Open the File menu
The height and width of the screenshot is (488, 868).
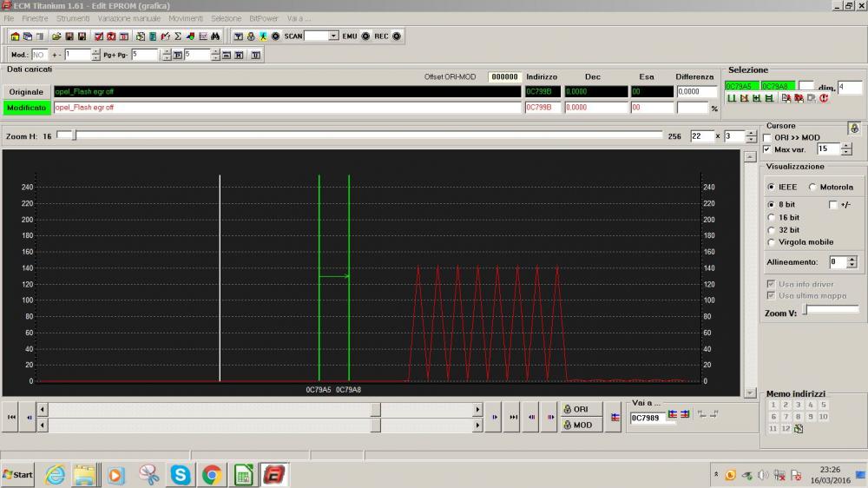(9, 18)
